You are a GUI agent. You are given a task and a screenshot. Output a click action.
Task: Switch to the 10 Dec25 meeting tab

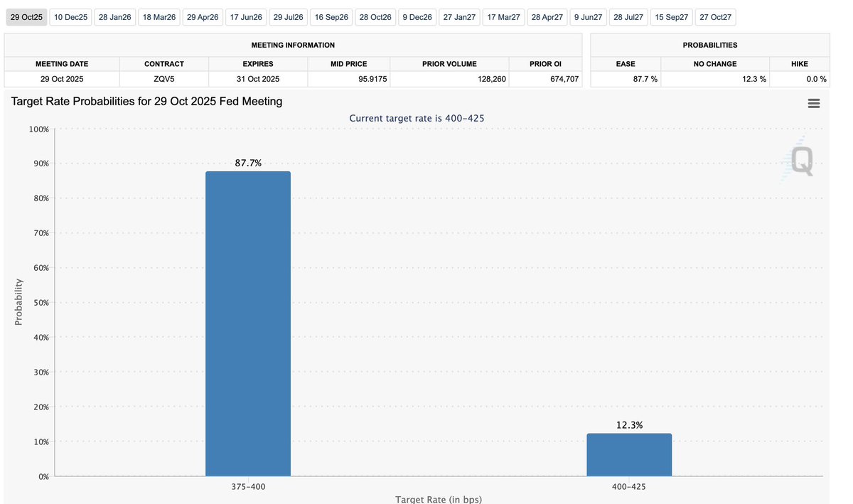[71, 17]
